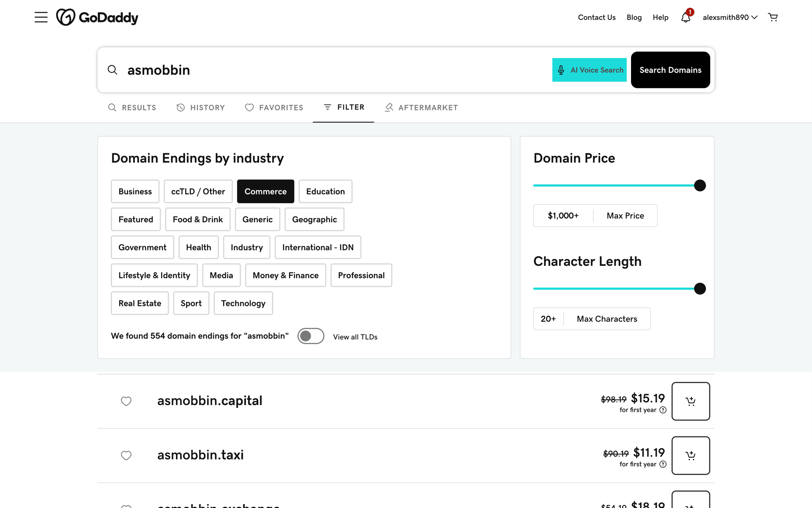Click the Domain Price slider handle
812x508 pixels.
pos(700,185)
